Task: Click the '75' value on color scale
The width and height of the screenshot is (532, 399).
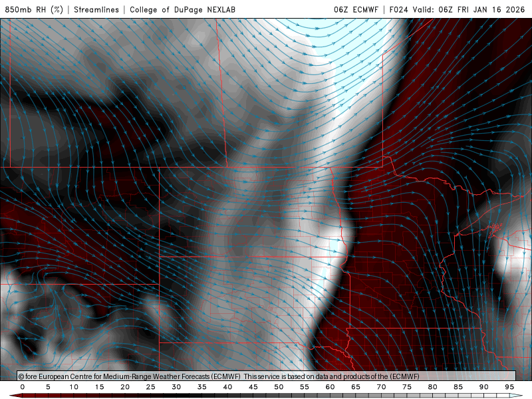Action: click(407, 387)
